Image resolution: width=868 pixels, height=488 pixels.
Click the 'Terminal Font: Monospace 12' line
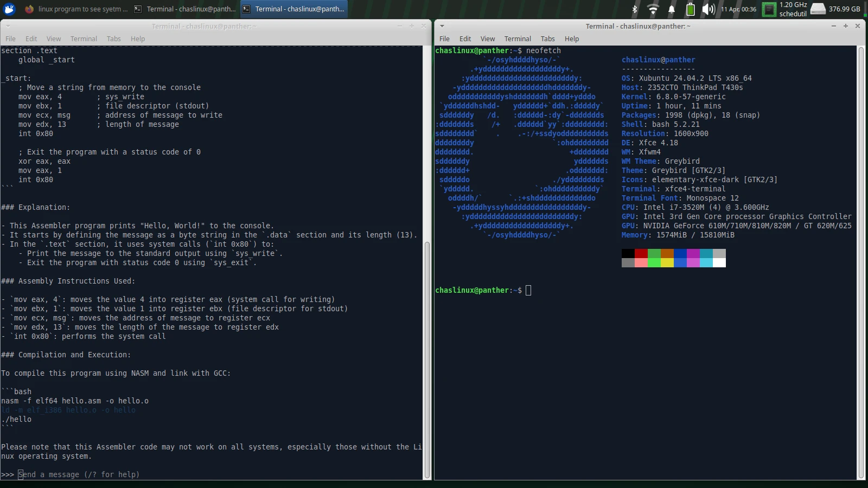[x=680, y=198]
